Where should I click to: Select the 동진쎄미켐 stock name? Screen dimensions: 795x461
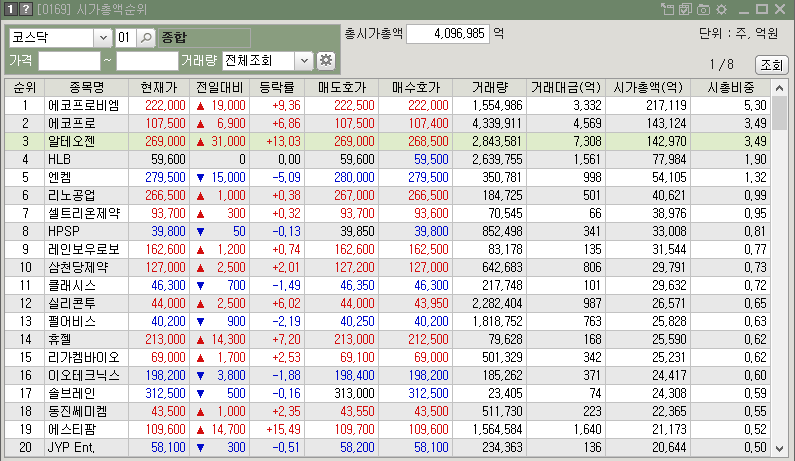[78, 412]
